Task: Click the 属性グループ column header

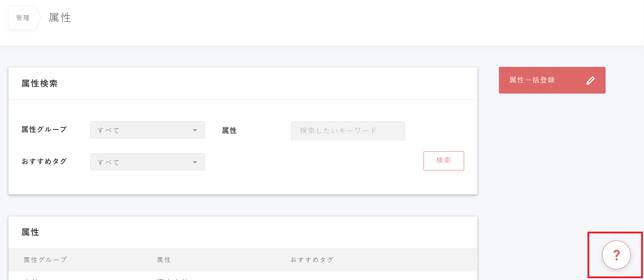Action: [44, 260]
